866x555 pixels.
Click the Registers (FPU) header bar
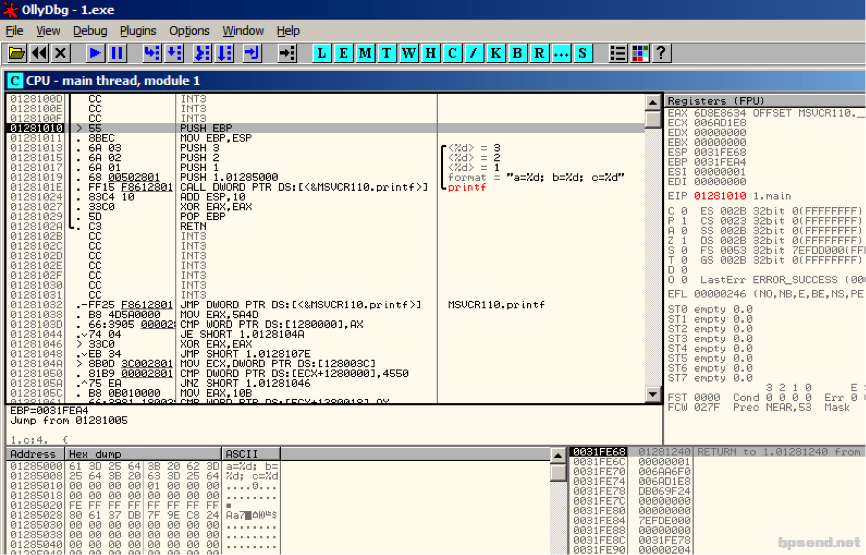765,101
